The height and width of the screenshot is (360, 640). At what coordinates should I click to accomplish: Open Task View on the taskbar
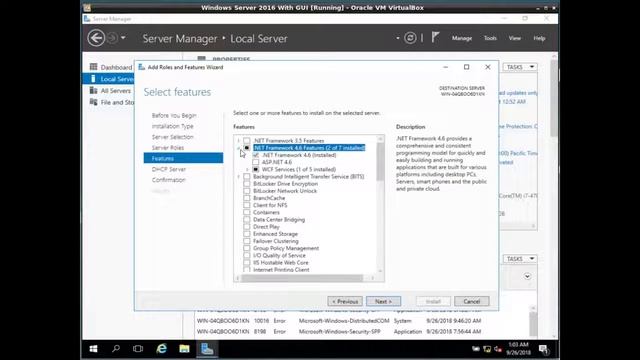point(138,349)
